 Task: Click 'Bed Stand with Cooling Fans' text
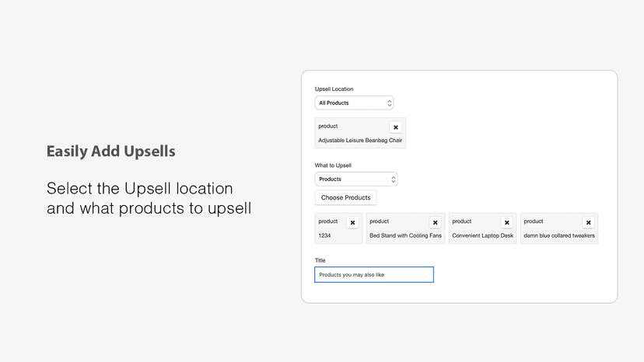(x=405, y=235)
